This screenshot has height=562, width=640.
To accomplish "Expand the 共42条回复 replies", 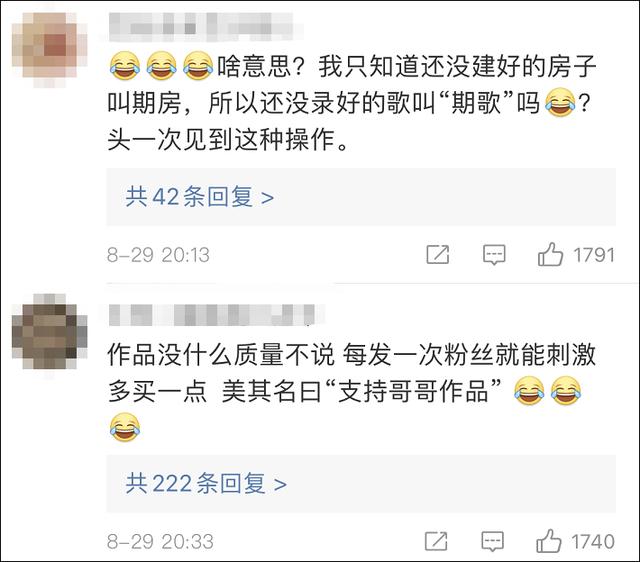I will click(x=361, y=197).
